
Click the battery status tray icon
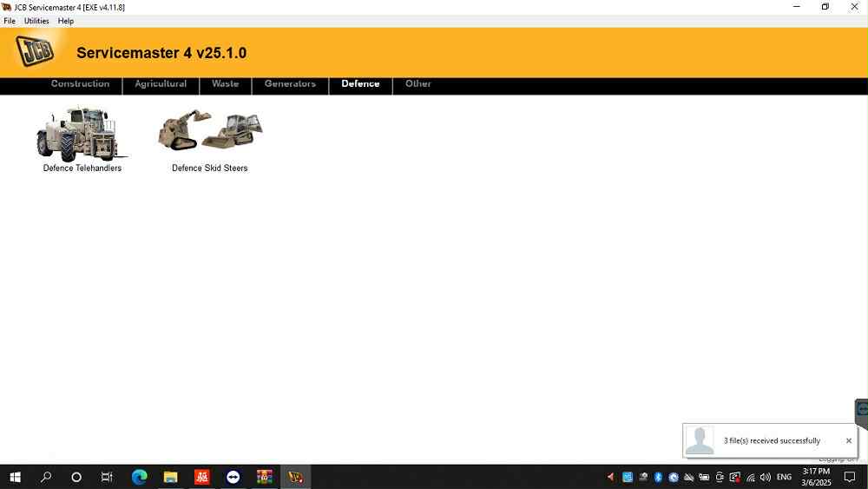(x=704, y=477)
